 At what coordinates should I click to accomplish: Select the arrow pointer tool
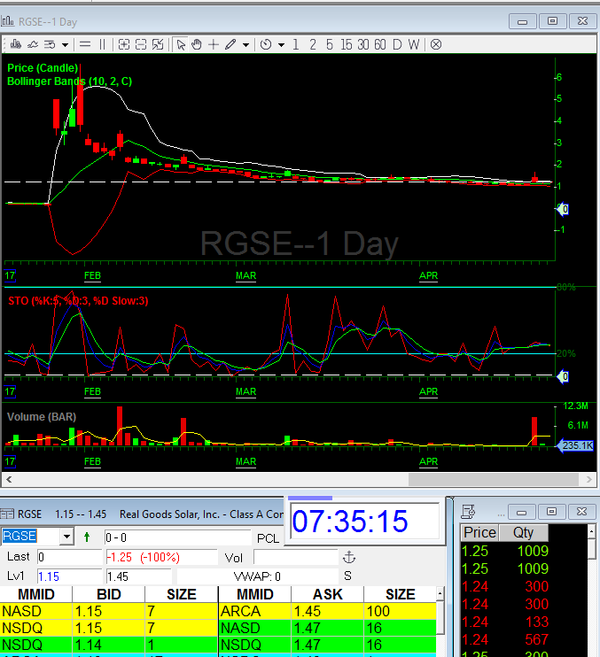click(181, 44)
